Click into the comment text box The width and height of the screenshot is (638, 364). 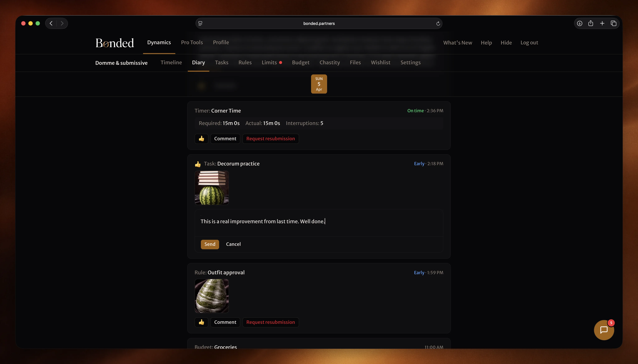coord(319,223)
